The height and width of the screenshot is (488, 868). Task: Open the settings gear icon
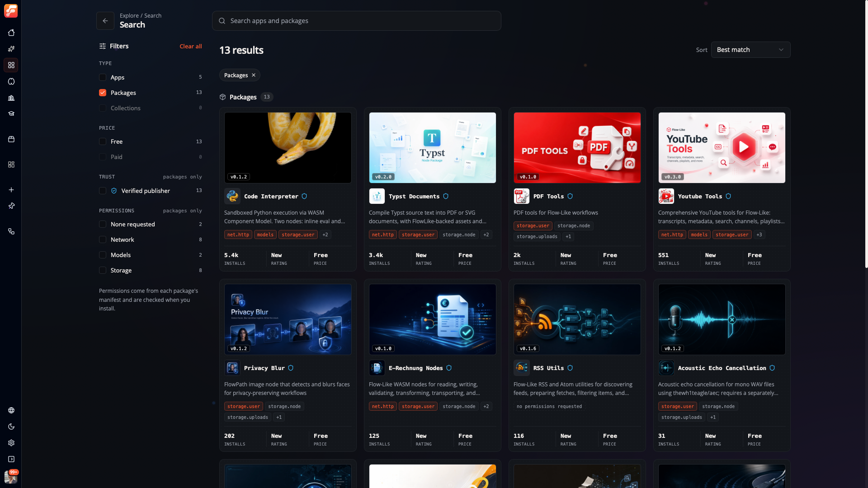tap(11, 443)
